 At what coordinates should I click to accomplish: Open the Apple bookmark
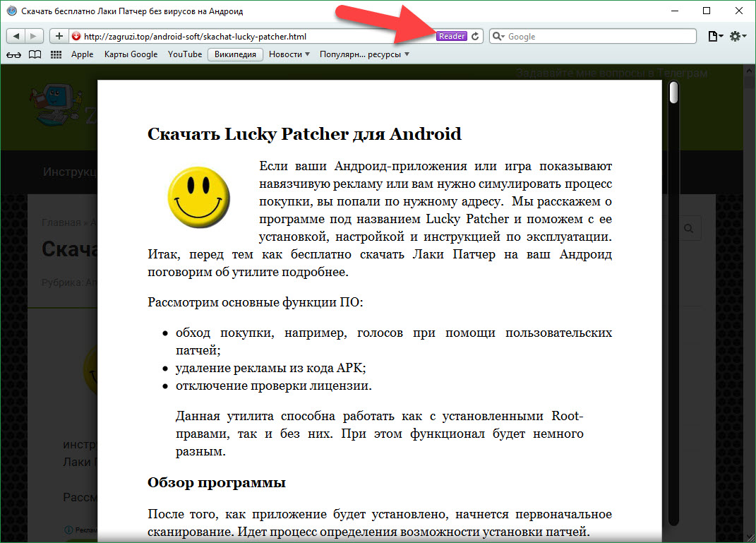pos(82,54)
